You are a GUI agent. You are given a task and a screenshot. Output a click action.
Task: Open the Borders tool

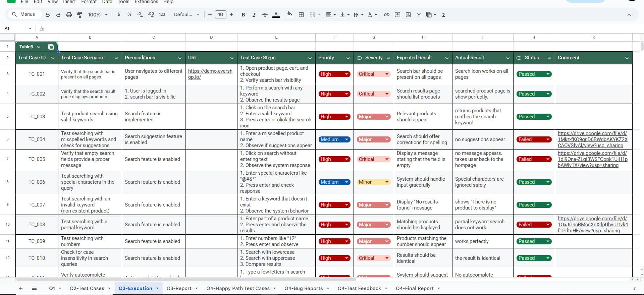click(301, 15)
